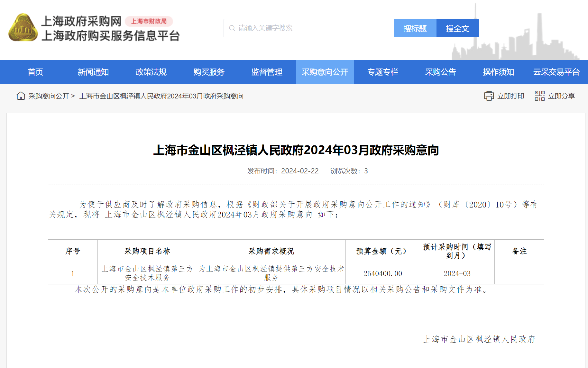Click the 采购意向公开 breadcrumb link

pos(49,96)
